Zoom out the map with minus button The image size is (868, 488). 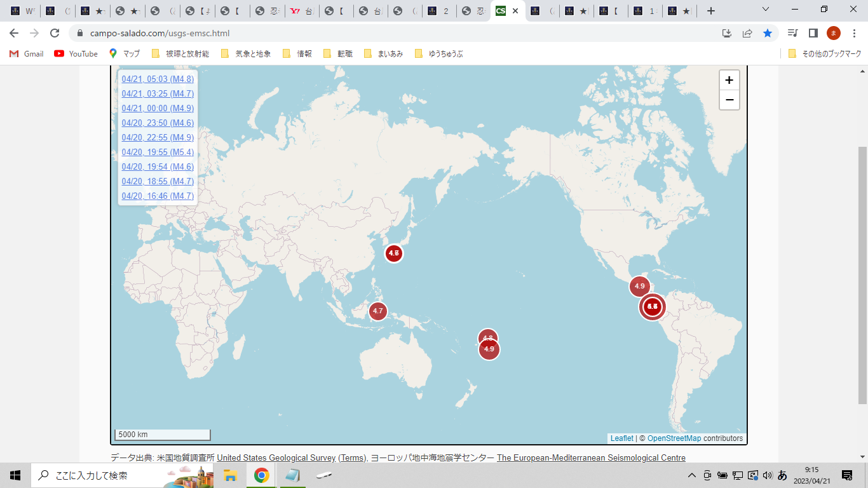click(x=729, y=100)
